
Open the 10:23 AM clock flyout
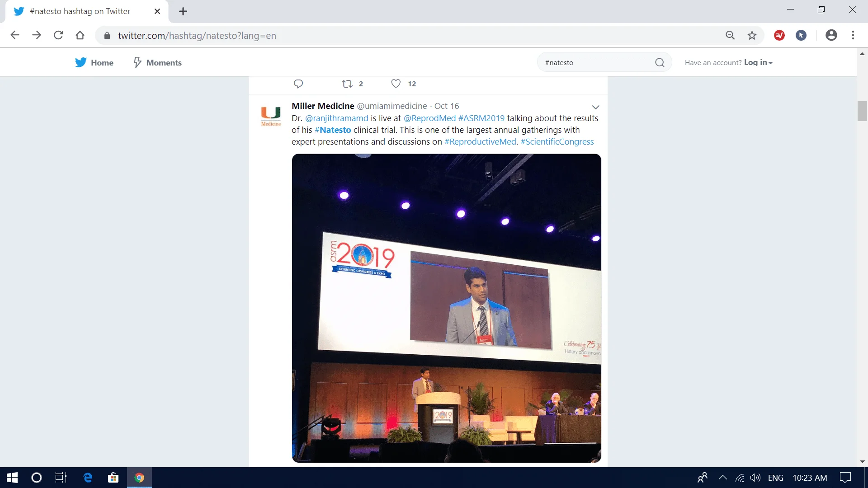coord(810,478)
